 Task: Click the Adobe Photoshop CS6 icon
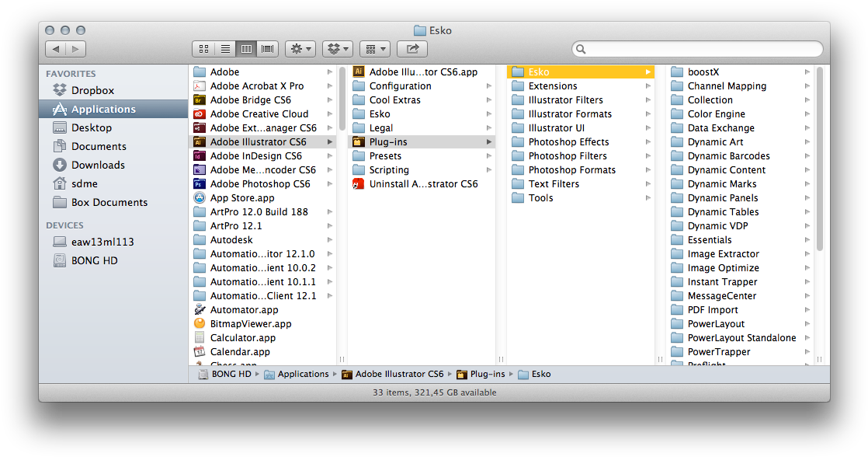pyautogui.click(x=200, y=184)
